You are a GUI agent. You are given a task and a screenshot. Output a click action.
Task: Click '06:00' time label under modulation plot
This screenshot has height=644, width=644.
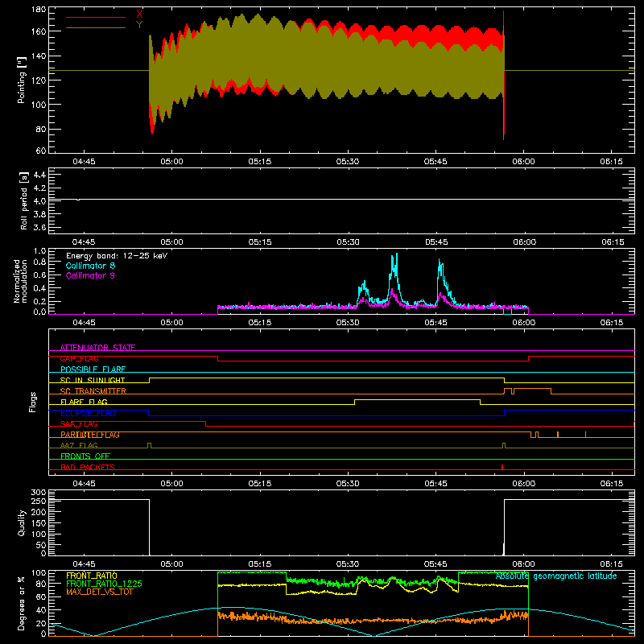coord(524,323)
